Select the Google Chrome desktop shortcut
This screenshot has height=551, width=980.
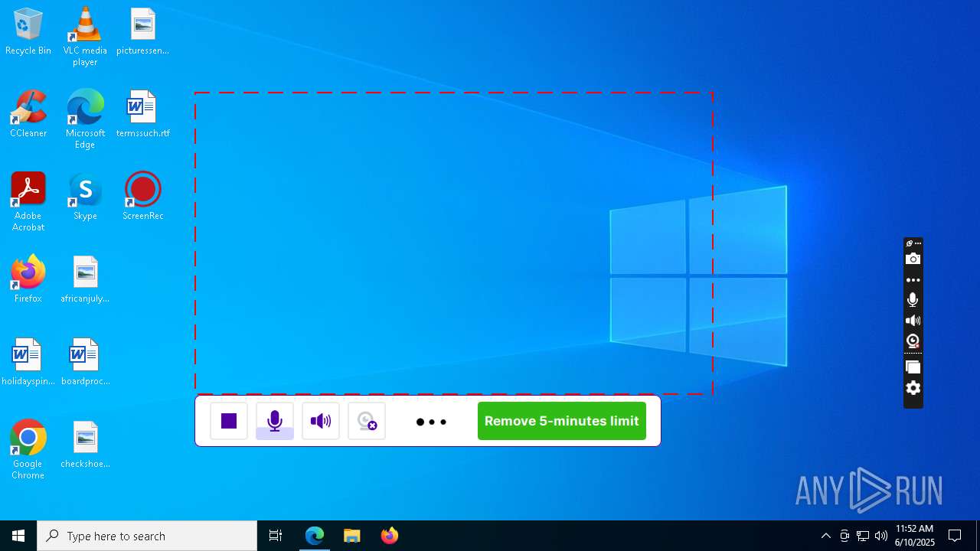tap(28, 450)
